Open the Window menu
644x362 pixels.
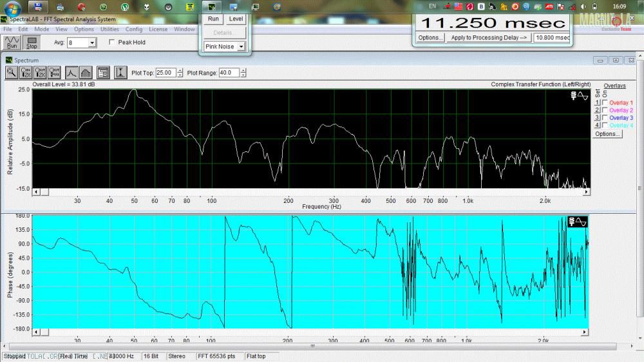pos(184,29)
